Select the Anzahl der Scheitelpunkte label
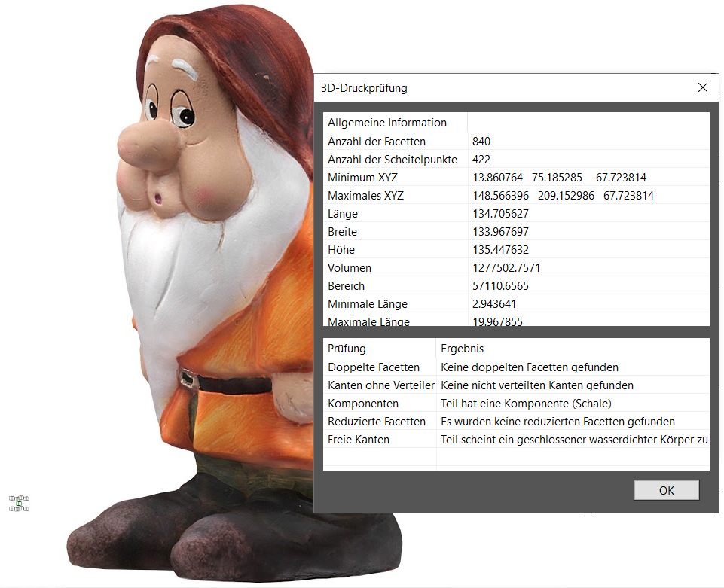This screenshot has width=724, height=588. click(x=393, y=159)
